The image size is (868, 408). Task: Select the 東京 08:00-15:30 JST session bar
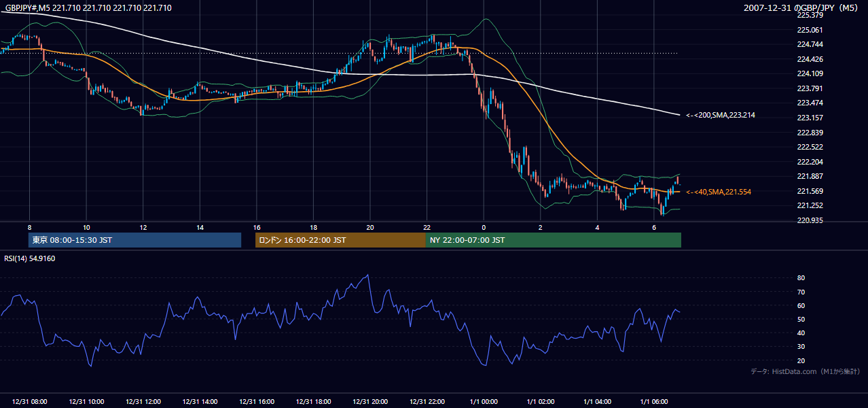(135, 240)
